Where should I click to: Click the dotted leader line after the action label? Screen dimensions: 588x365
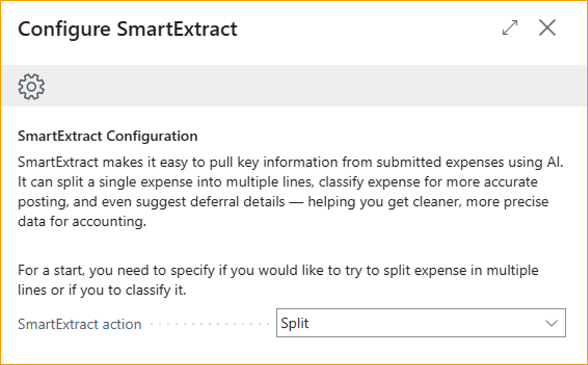[209, 324]
